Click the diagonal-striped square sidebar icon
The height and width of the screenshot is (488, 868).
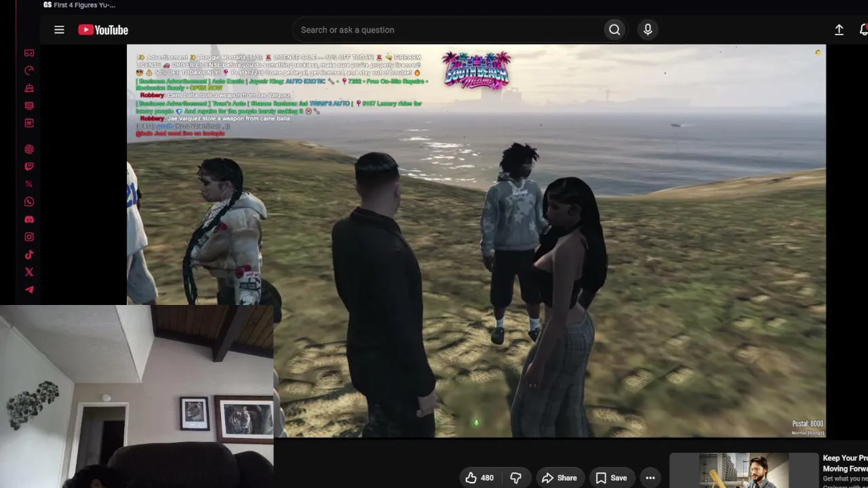coord(29,106)
